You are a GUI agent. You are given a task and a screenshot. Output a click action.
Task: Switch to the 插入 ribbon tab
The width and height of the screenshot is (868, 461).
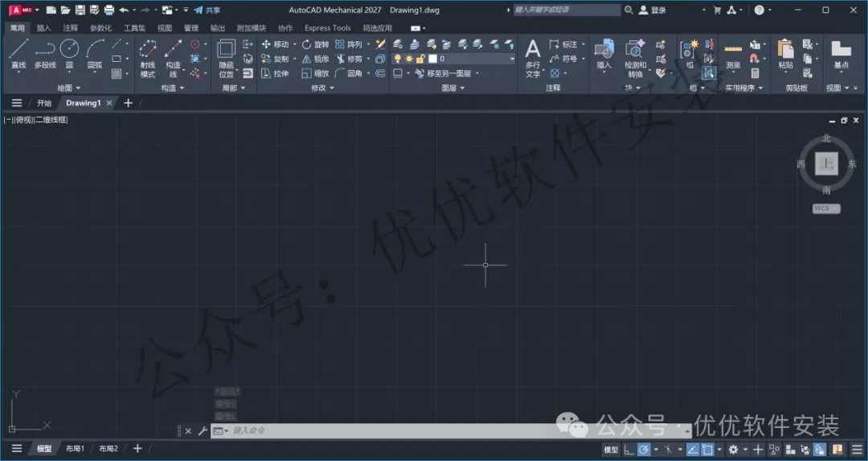tap(43, 27)
